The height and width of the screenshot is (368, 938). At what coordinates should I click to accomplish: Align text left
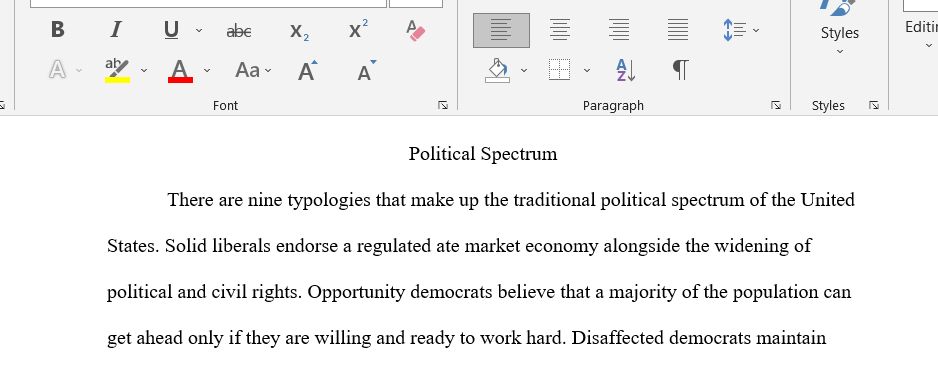point(501,30)
